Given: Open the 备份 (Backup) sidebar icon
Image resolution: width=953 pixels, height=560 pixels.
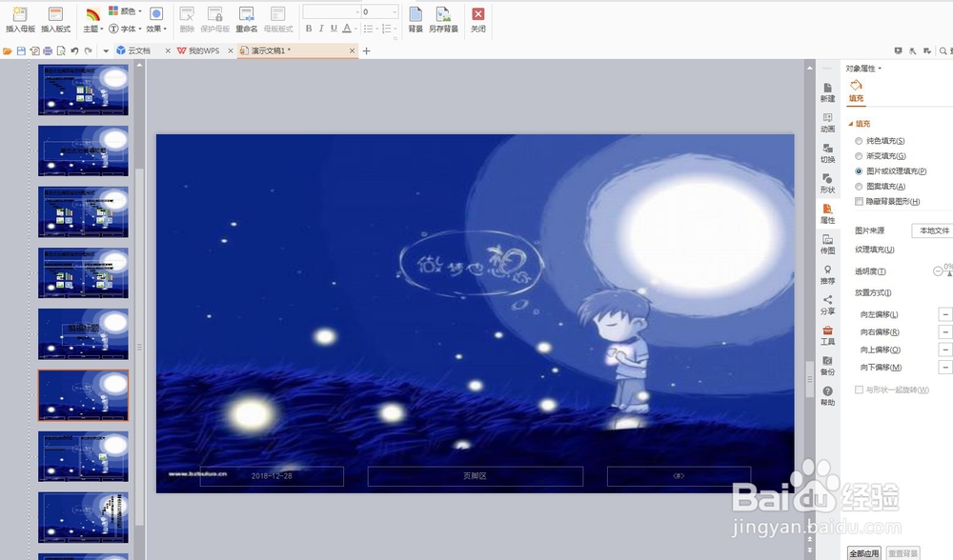Looking at the screenshot, I should [827, 366].
